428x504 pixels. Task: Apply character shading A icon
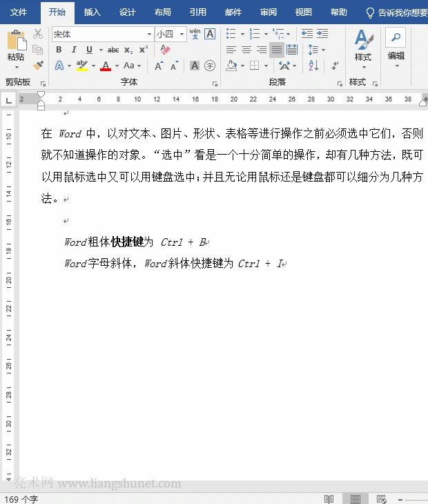pos(195,66)
